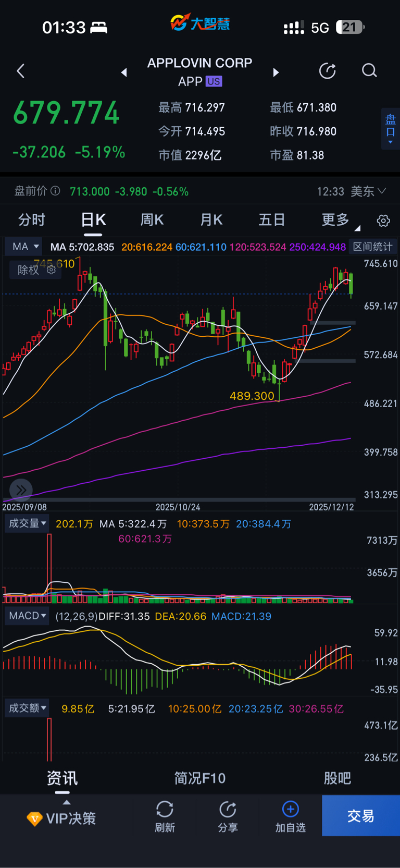400x868 pixels.
Task: Tap the 最低 671.380 value
Action: coord(317,107)
